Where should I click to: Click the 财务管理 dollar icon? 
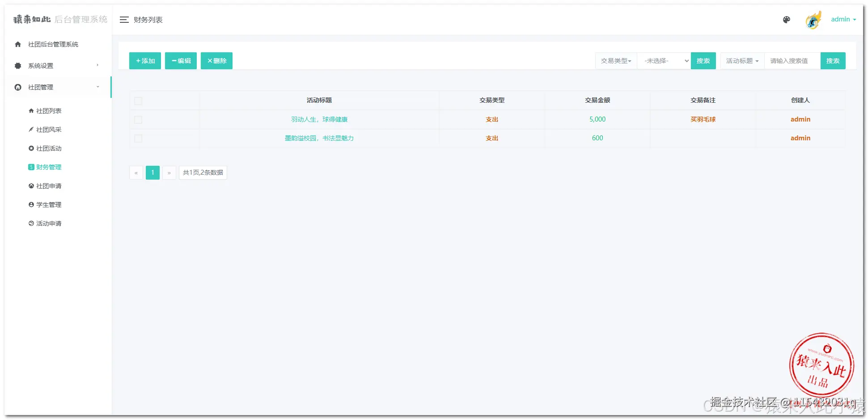click(31, 167)
